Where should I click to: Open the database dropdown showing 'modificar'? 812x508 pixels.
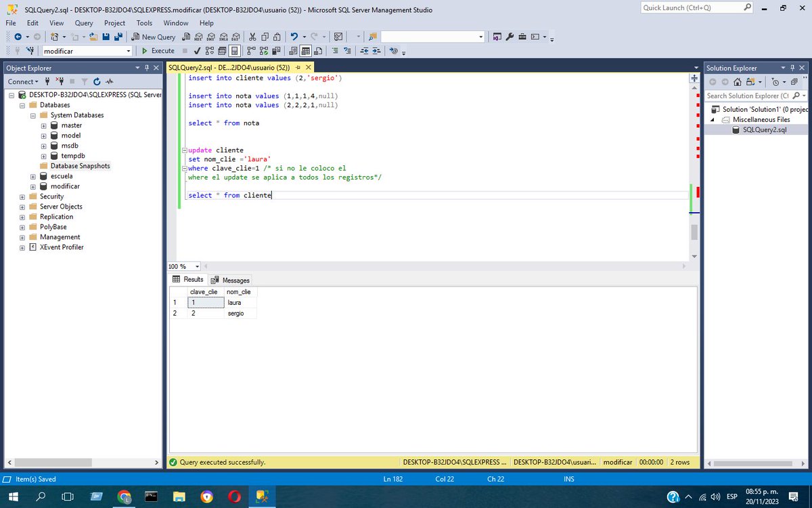(x=129, y=51)
